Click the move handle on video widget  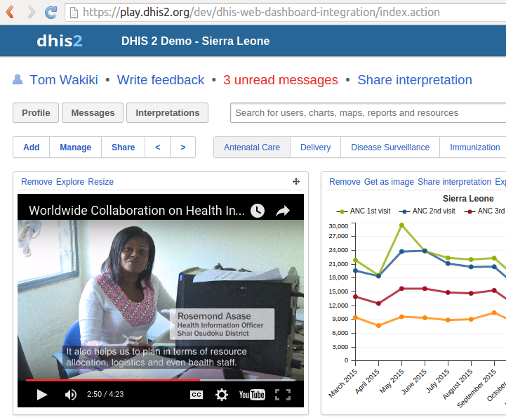click(296, 181)
